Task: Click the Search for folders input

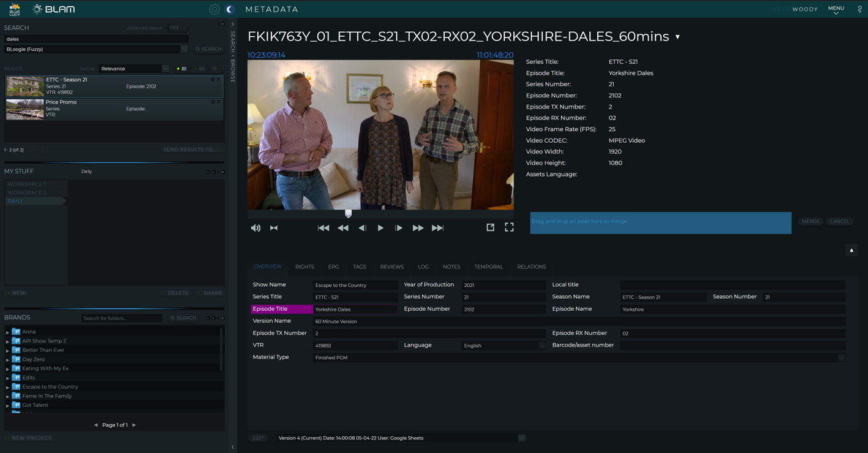Action: [122, 318]
